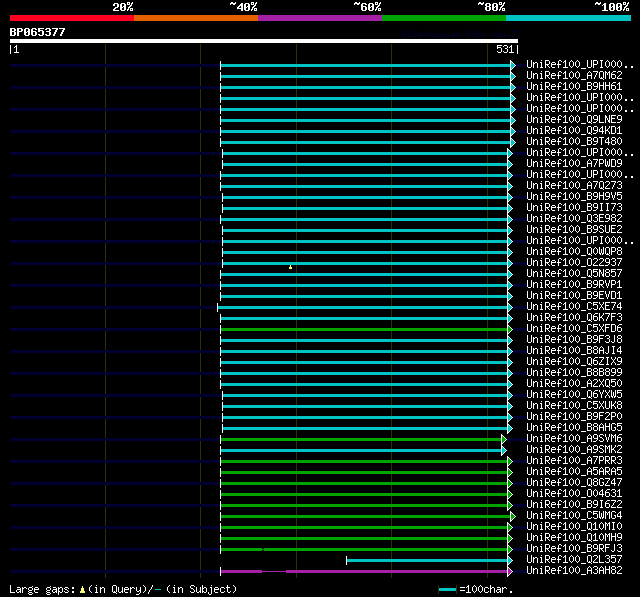
Task: Click the arrowhead on the UniRef100_A9SVM6 alignment
Action: [x=504, y=439]
